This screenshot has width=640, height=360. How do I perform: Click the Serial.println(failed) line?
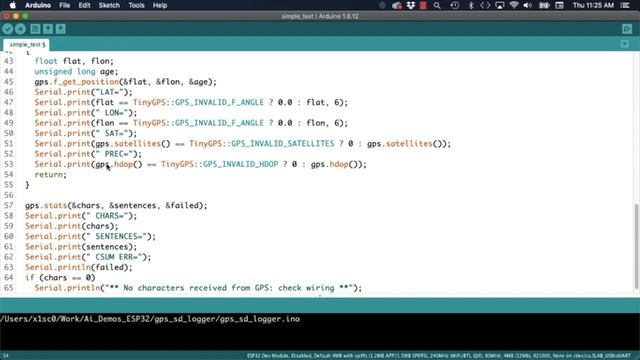(78, 267)
